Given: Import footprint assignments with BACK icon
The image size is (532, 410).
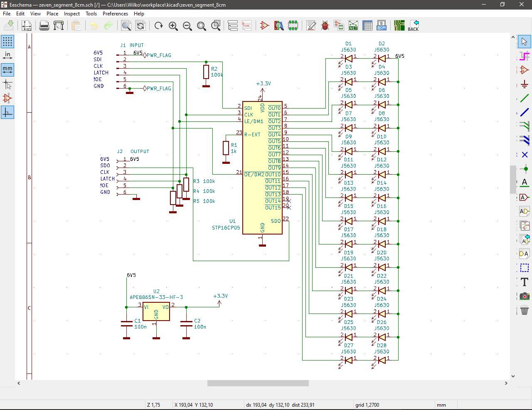Looking at the screenshot, I should 413,26.
